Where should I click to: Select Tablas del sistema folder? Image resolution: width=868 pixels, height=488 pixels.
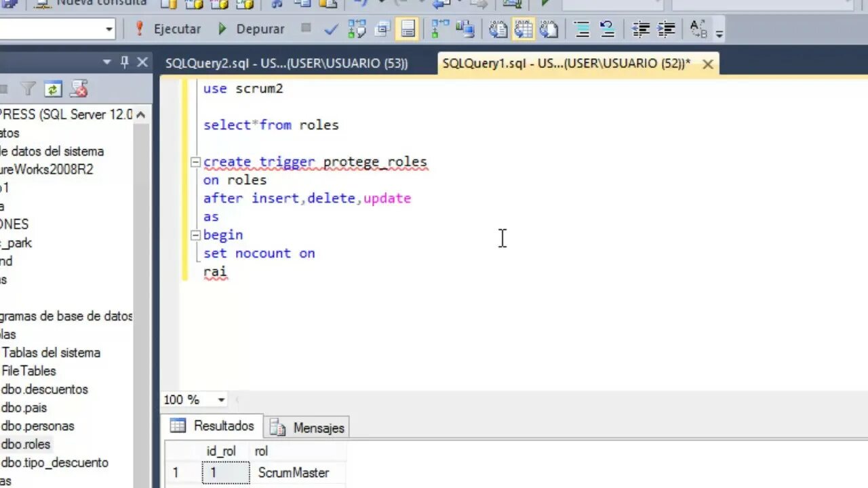point(51,352)
